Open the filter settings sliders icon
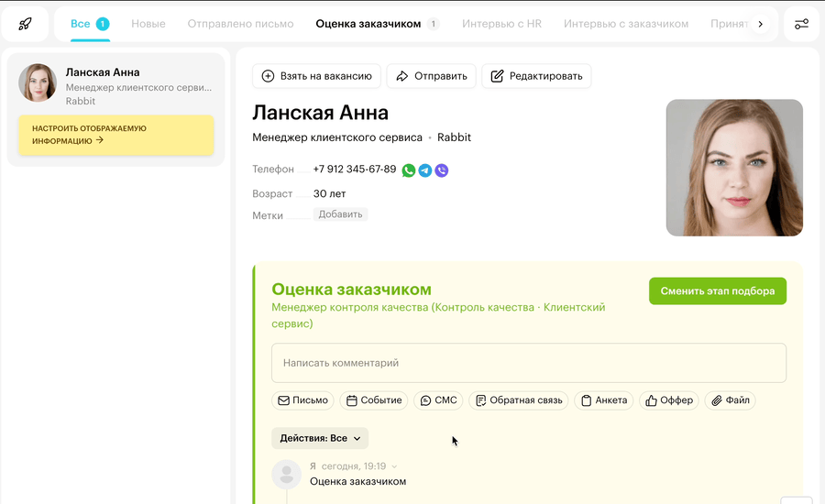The height and width of the screenshot is (504, 825). tap(801, 24)
